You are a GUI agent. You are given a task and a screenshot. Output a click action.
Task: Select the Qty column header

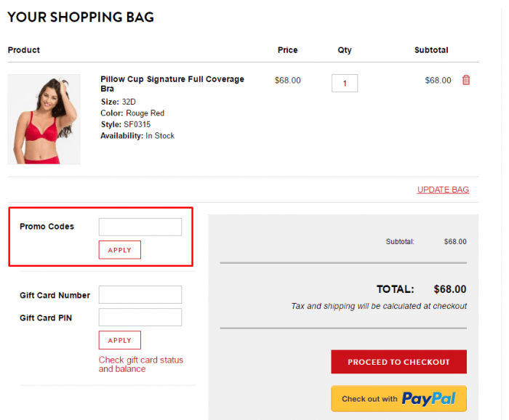point(345,50)
